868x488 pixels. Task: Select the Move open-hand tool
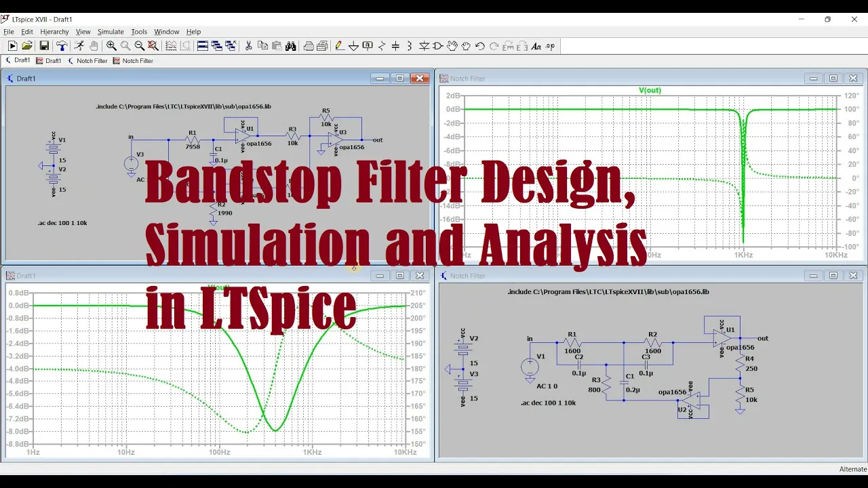pos(452,46)
